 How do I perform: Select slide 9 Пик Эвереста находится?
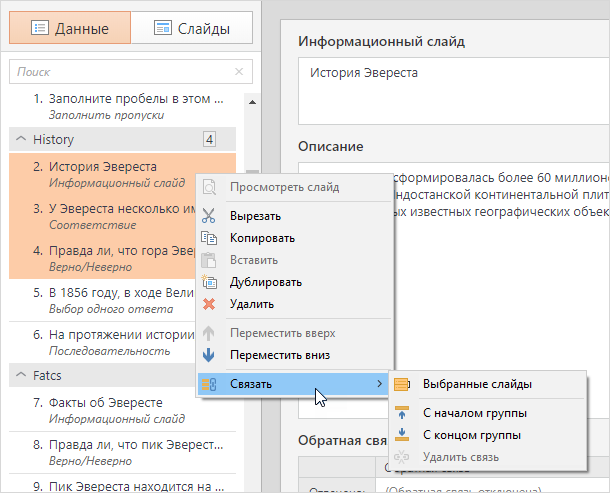[123, 486]
